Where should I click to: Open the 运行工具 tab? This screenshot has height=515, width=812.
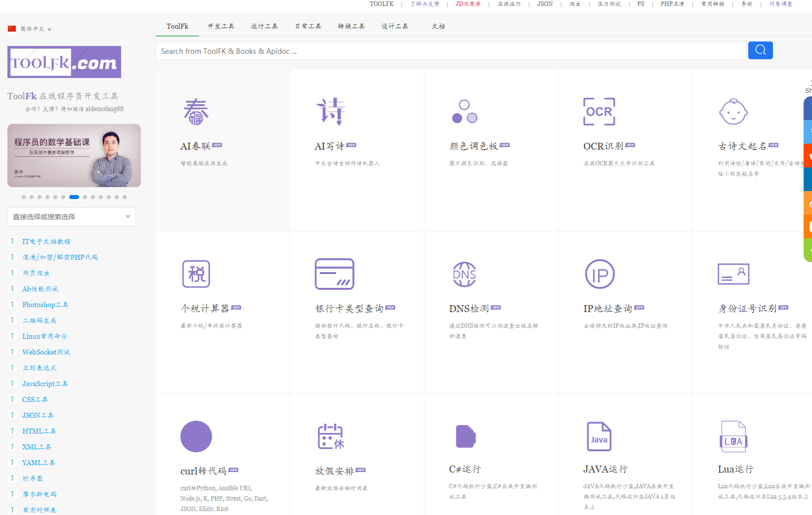point(264,26)
